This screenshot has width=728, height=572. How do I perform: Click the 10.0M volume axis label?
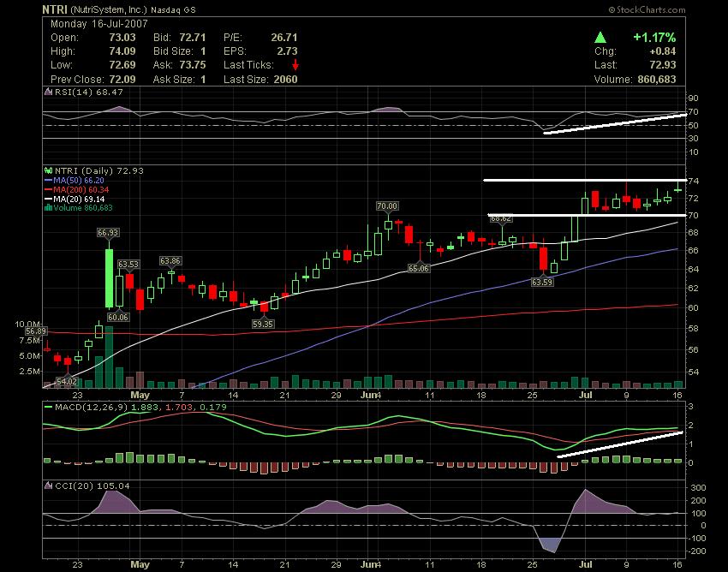pyautogui.click(x=27, y=324)
